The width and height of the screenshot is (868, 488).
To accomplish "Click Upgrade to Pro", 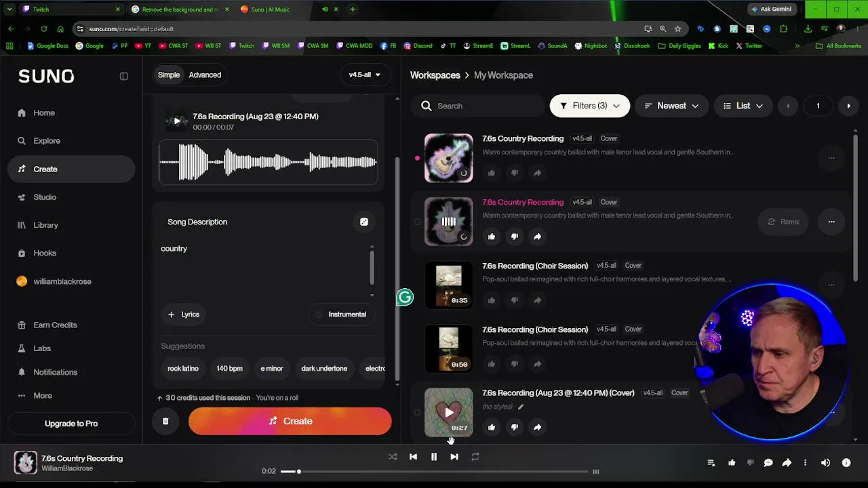I will [71, 424].
